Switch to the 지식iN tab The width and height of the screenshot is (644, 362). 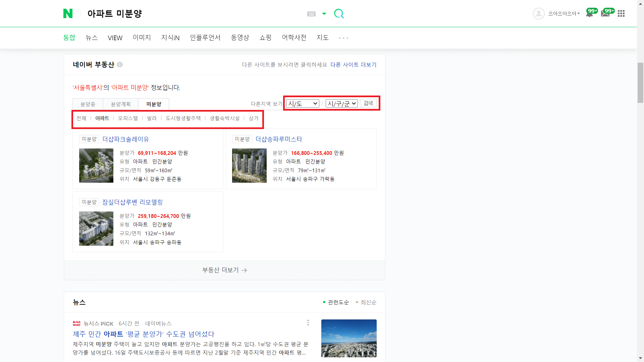click(x=170, y=38)
